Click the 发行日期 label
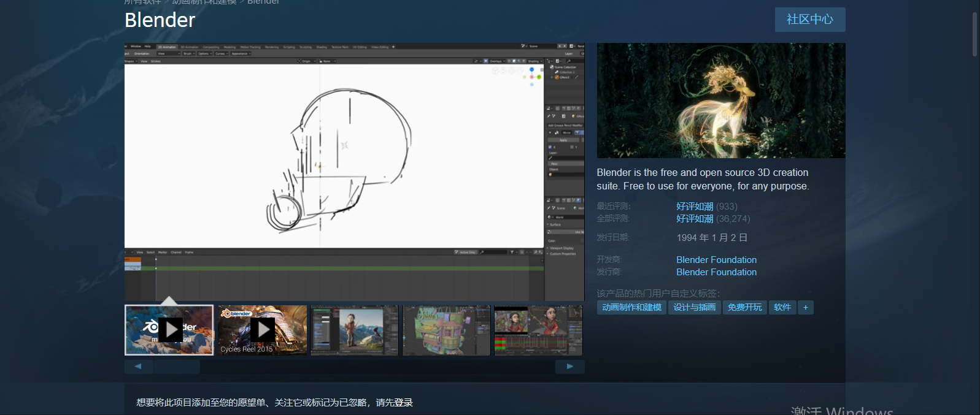 [613, 238]
